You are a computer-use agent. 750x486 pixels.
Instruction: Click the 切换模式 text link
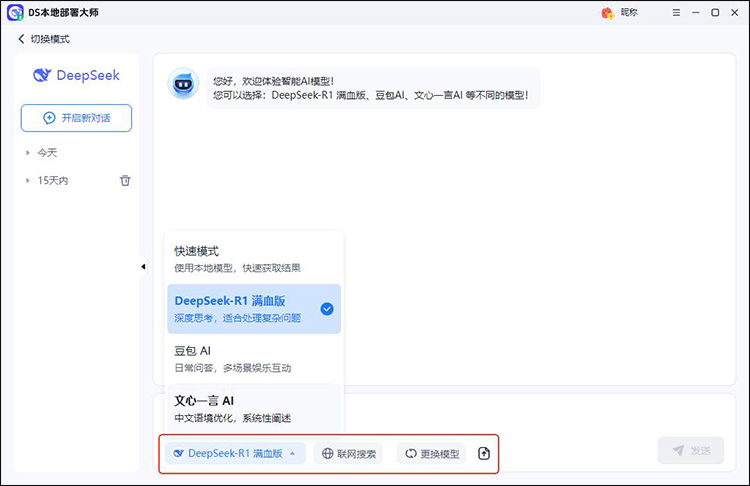tap(50, 39)
